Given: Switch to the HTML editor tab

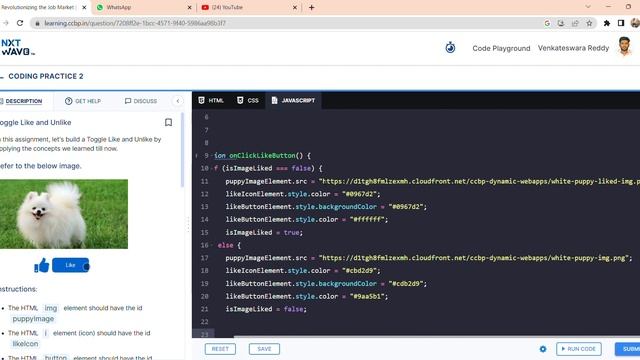Looking at the screenshot, I should click(x=211, y=100).
